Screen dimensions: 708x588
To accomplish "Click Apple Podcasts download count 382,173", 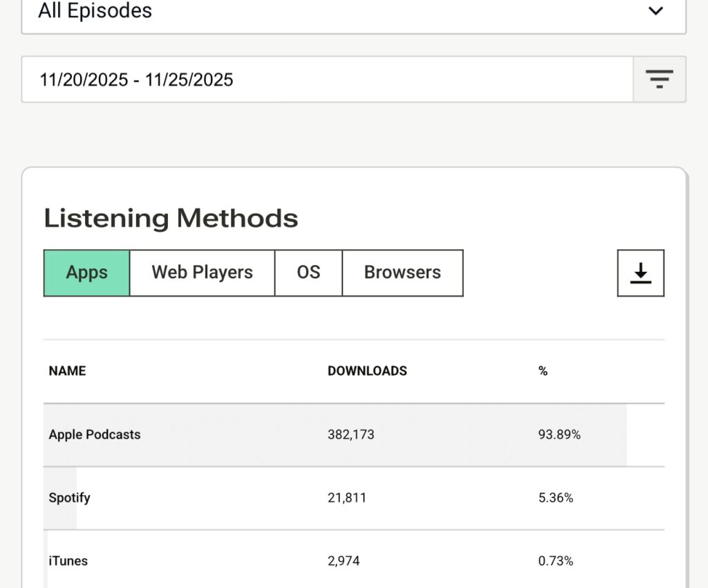I will (x=351, y=434).
